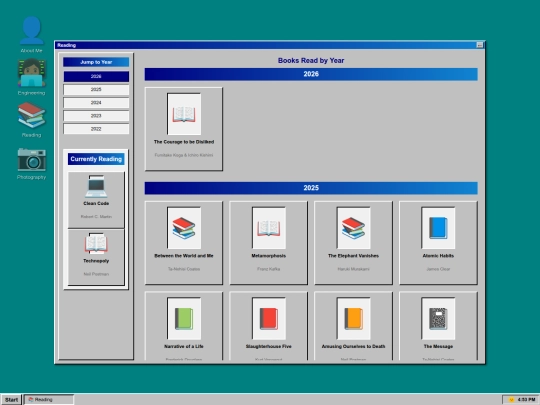This screenshot has width=540, height=405.
Task: Click the Reading taskbar button
Action: [x=49, y=399]
